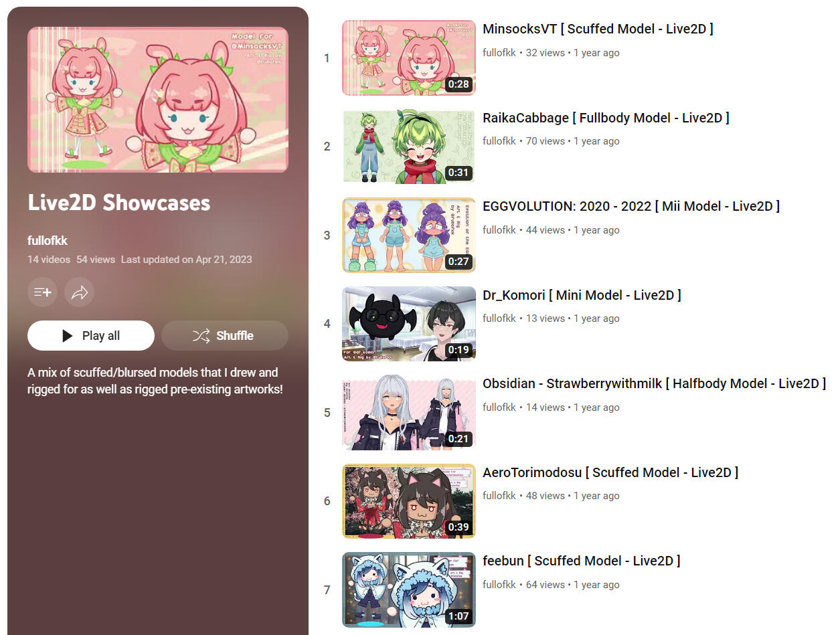Open the feebun Scuffed Model video title

(x=582, y=561)
